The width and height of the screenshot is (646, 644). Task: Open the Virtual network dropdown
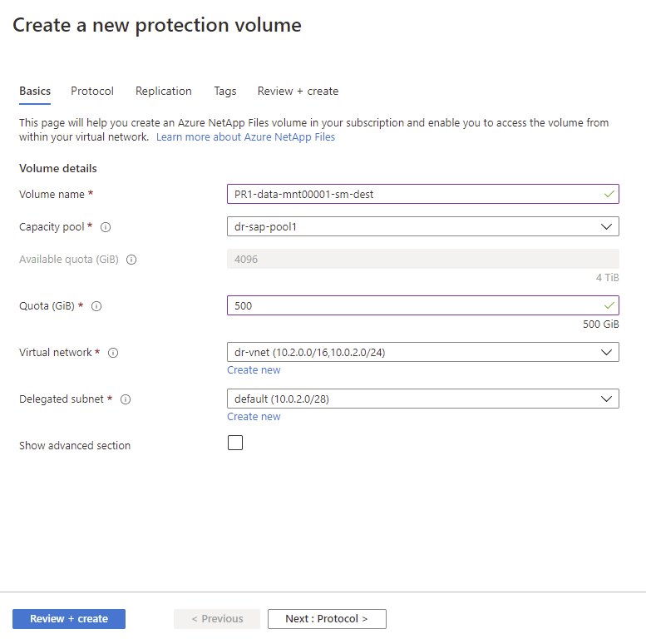point(422,352)
